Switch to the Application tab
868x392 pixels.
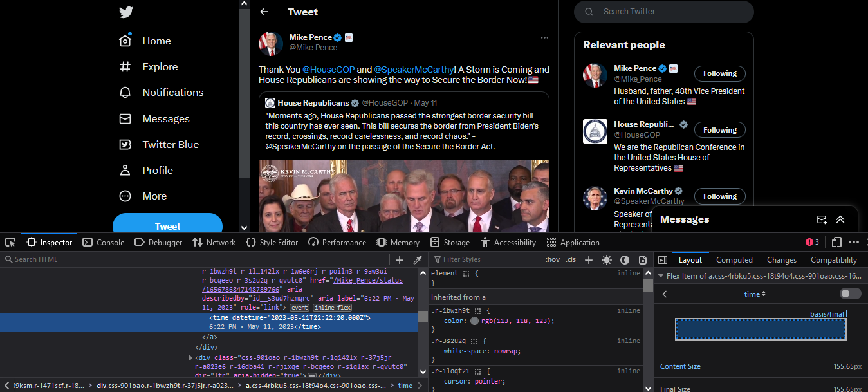(573, 243)
